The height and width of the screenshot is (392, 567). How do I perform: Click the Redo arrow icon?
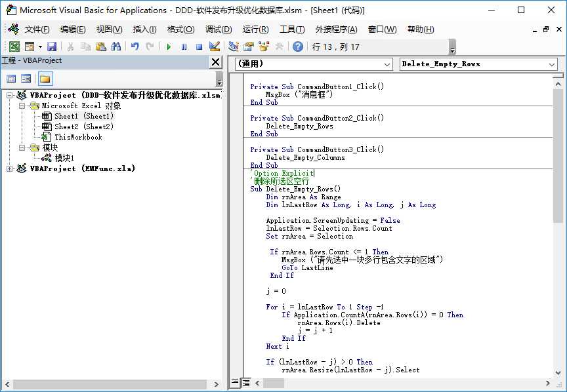click(150, 47)
